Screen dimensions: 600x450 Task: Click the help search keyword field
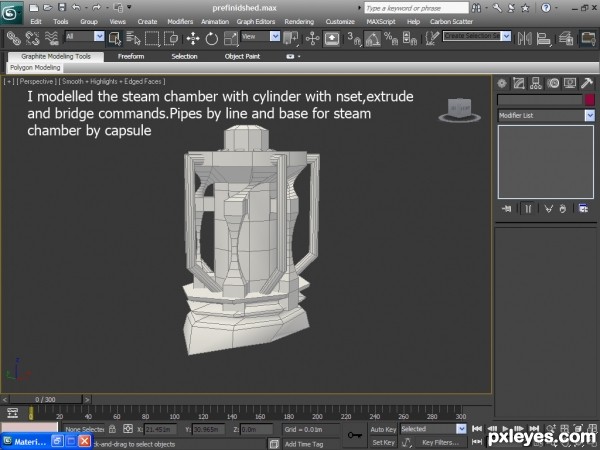tap(416, 8)
